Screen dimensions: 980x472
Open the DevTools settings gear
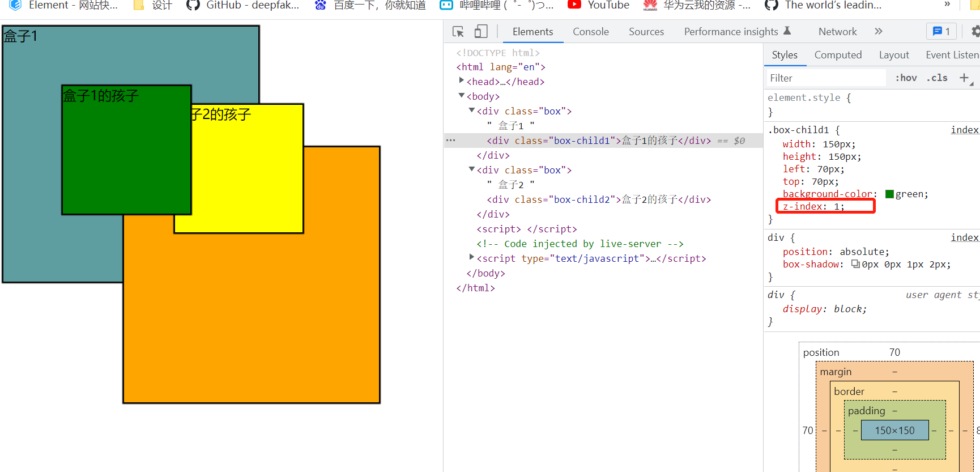tap(975, 31)
